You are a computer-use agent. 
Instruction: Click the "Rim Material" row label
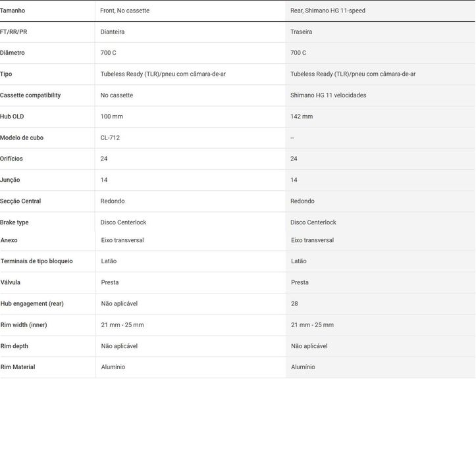tap(18, 367)
